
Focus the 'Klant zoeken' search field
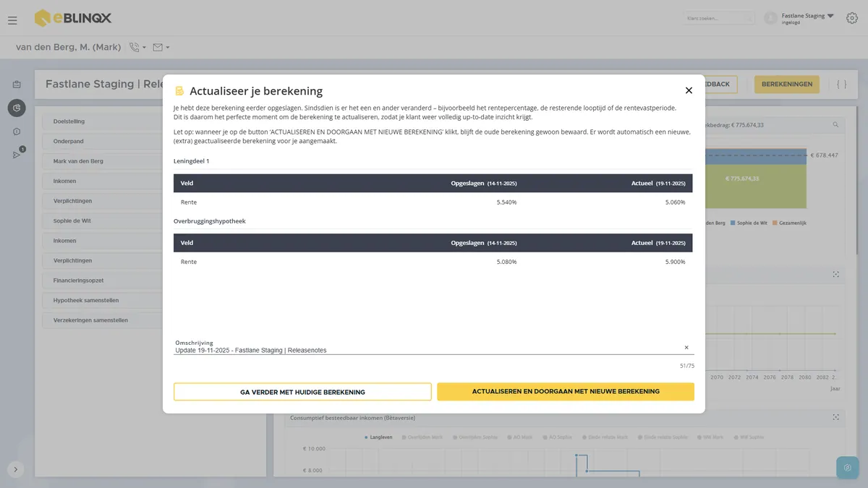[718, 18]
